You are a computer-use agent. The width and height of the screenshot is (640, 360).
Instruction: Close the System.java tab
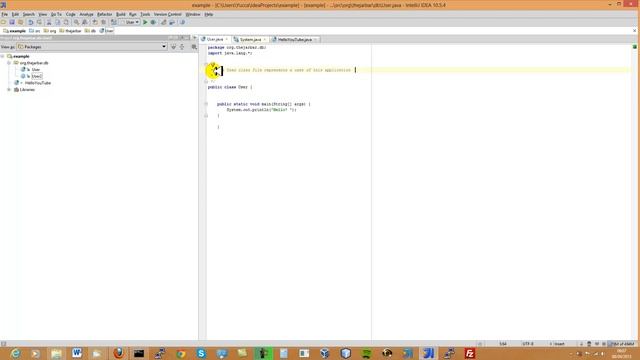[x=265, y=40]
